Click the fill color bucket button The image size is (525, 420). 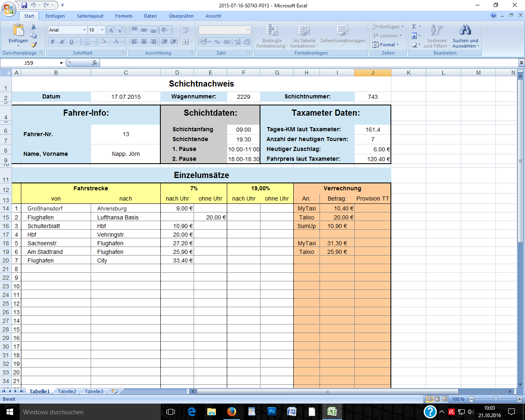[x=103, y=42]
